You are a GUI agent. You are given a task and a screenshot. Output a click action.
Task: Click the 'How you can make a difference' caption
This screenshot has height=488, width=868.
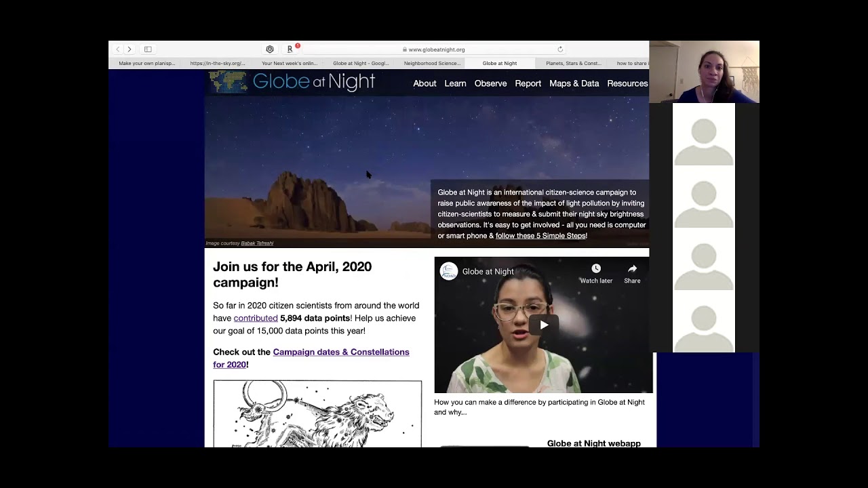coord(539,407)
